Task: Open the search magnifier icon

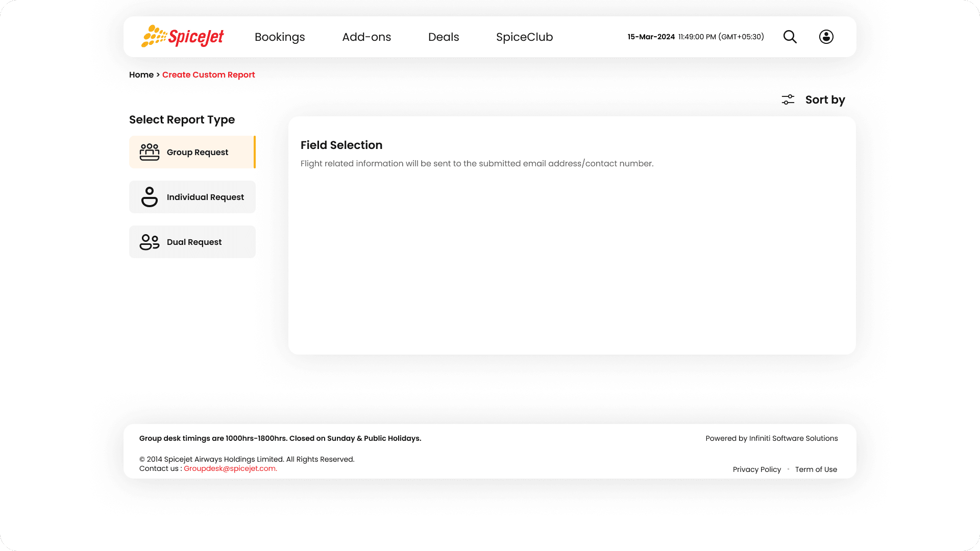Action: 790,37
